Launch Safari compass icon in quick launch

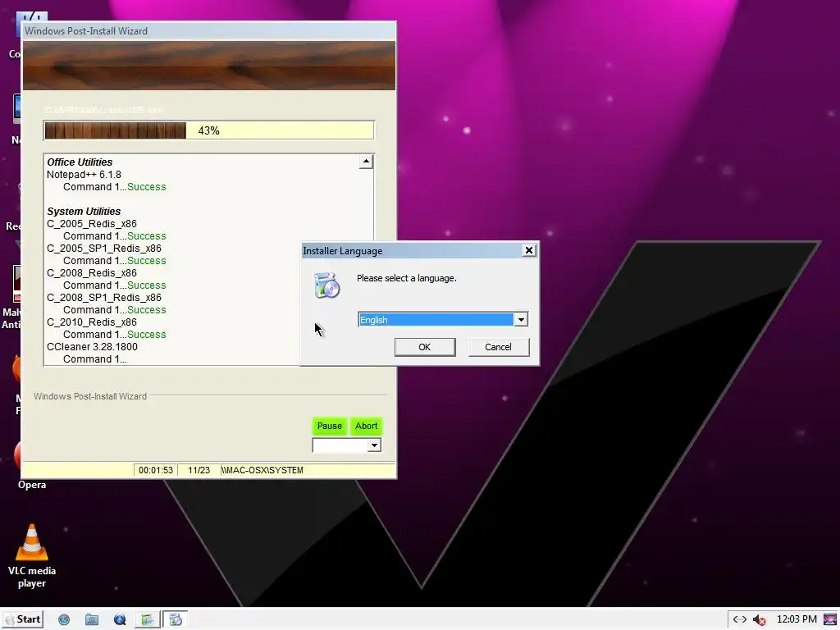(x=64, y=620)
